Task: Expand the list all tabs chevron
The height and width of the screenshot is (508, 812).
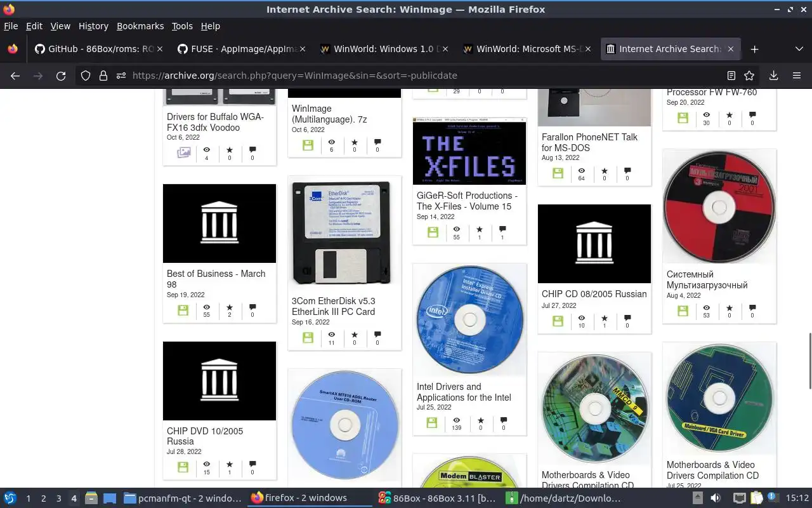Action: click(799, 49)
